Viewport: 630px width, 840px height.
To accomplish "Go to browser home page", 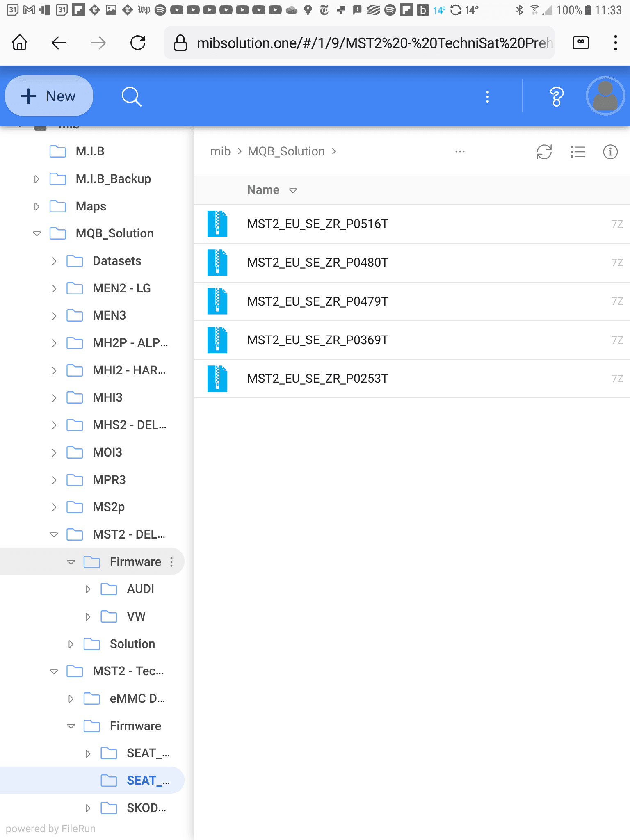I will point(20,43).
